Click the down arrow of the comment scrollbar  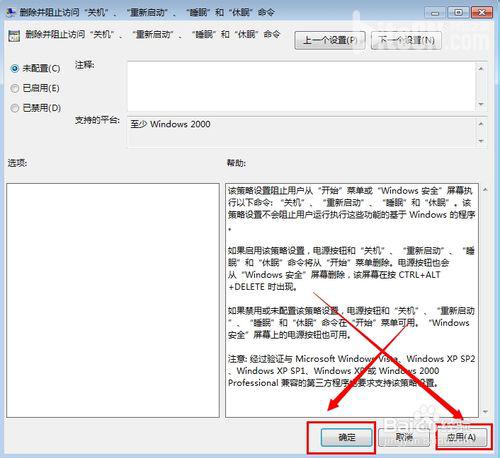tap(481, 104)
